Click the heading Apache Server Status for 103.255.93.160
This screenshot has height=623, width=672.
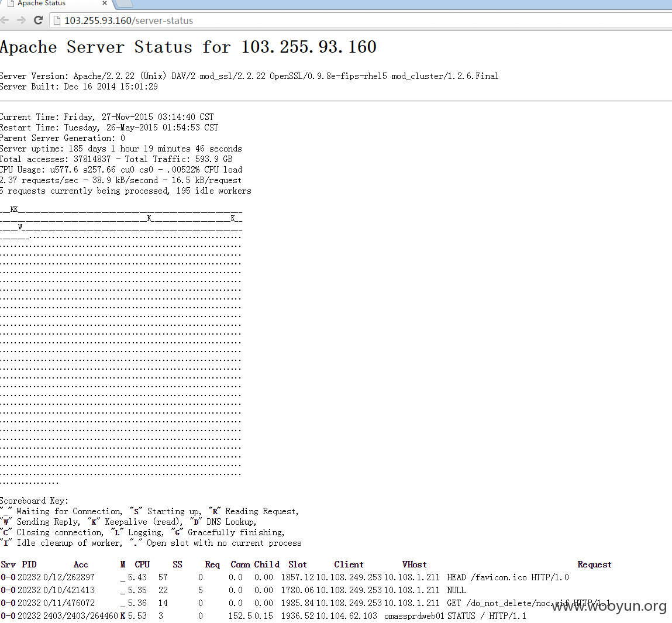[188, 47]
